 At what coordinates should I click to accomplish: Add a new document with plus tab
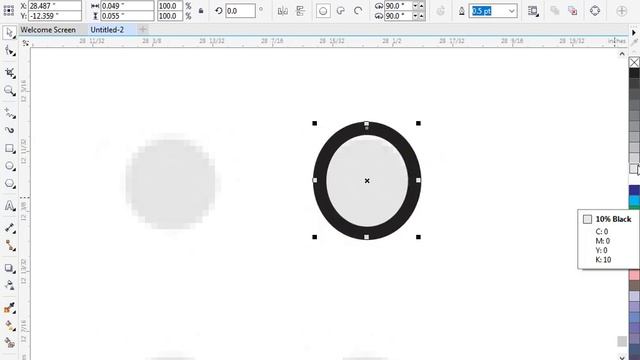pos(142,29)
